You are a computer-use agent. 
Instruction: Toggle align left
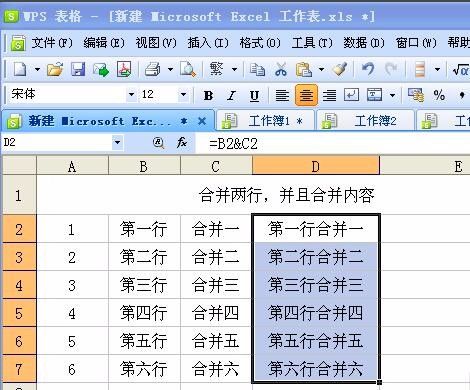282,96
